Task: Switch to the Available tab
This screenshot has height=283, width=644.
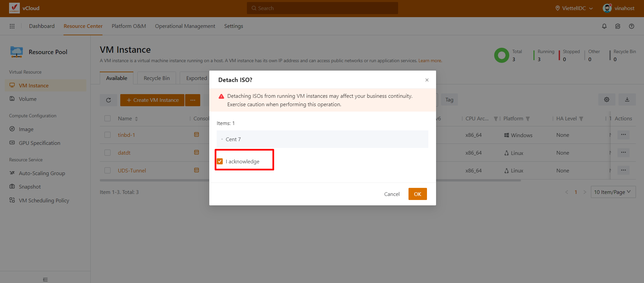Action: (117, 78)
